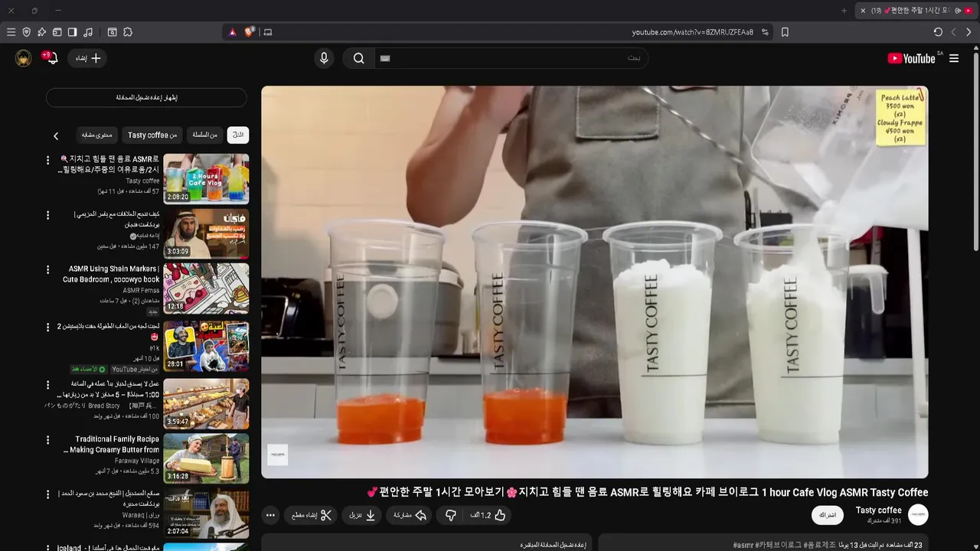The width and height of the screenshot is (980, 551).
Task: Click the URL youtube.com/watch address field
Action: 692,32
